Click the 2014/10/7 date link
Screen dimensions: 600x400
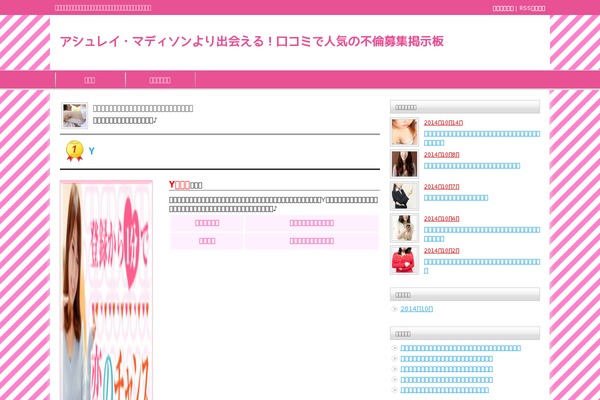coord(442,187)
